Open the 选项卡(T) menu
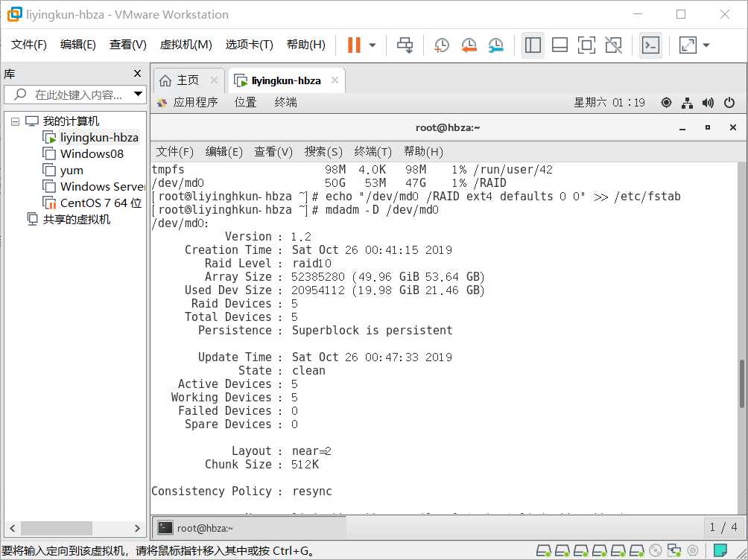 click(x=249, y=45)
